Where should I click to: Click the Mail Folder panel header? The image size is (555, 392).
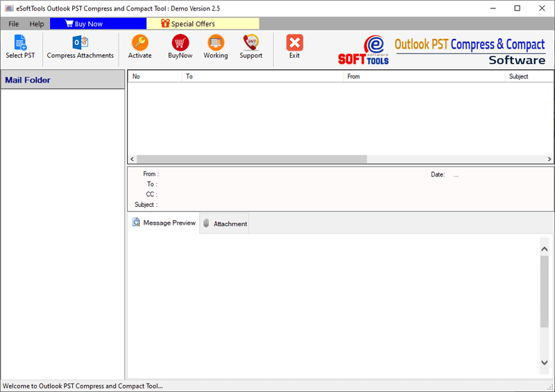click(x=62, y=80)
